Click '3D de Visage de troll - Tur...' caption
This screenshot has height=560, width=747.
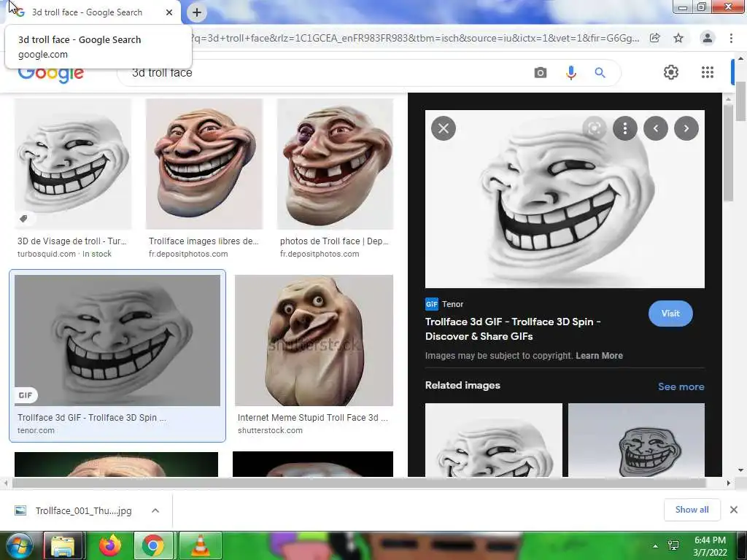(72, 241)
